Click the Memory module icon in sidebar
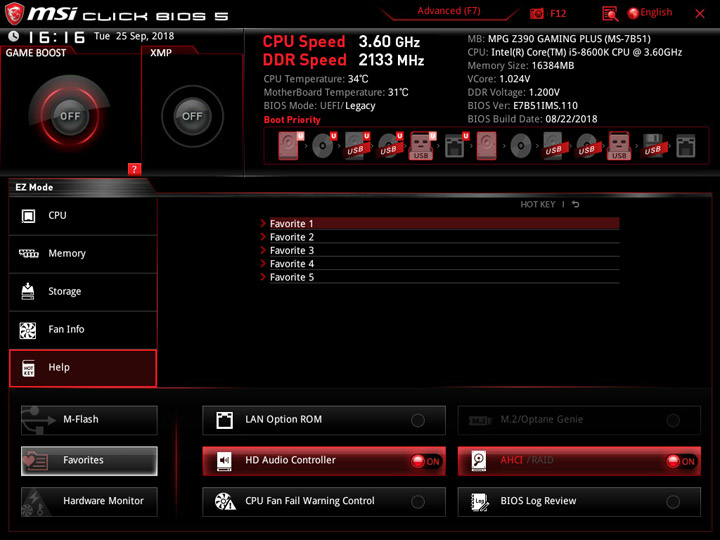 (x=28, y=253)
